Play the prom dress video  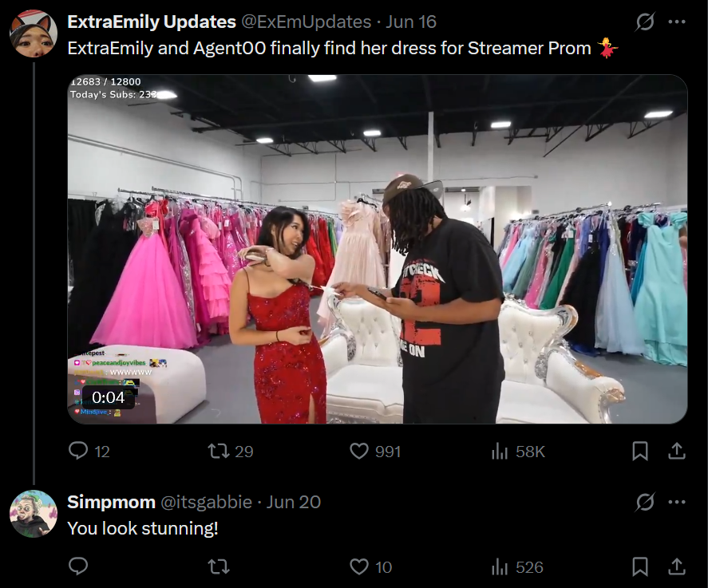click(378, 249)
